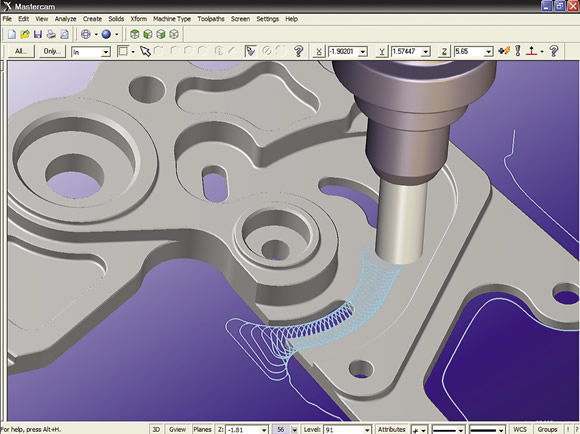Click the WCS button
This screenshot has width=580, height=434.
(x=520, y=430)
